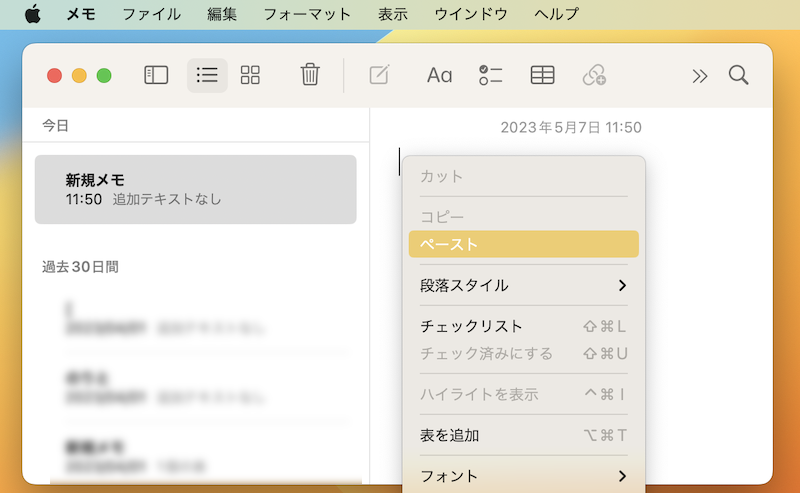
Task: Insert a table using toolbar icon
Action: pyautogui.click(x=542, y=75)
